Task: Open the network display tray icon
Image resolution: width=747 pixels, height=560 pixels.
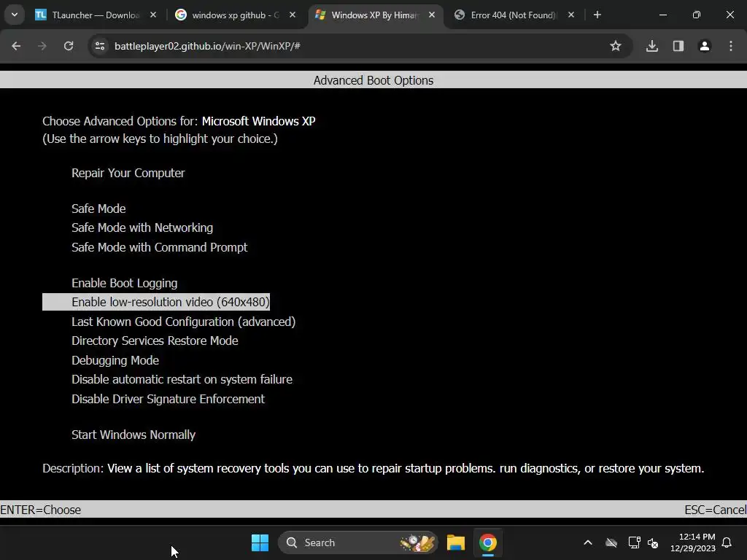Action: tap(634, 542)
